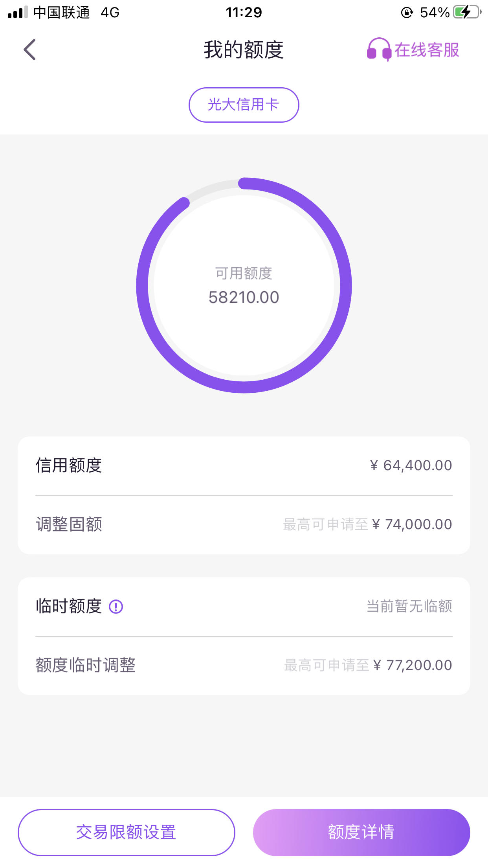Open 额度临时调整 row
The height and width of the screenshot is (868, 488).
coord(244,665)
